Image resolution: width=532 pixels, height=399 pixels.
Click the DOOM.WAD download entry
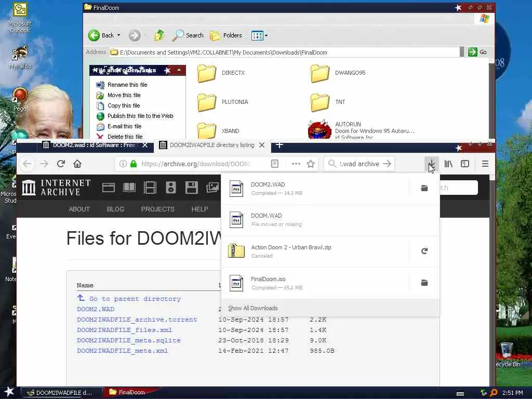(x=330, y=220)
